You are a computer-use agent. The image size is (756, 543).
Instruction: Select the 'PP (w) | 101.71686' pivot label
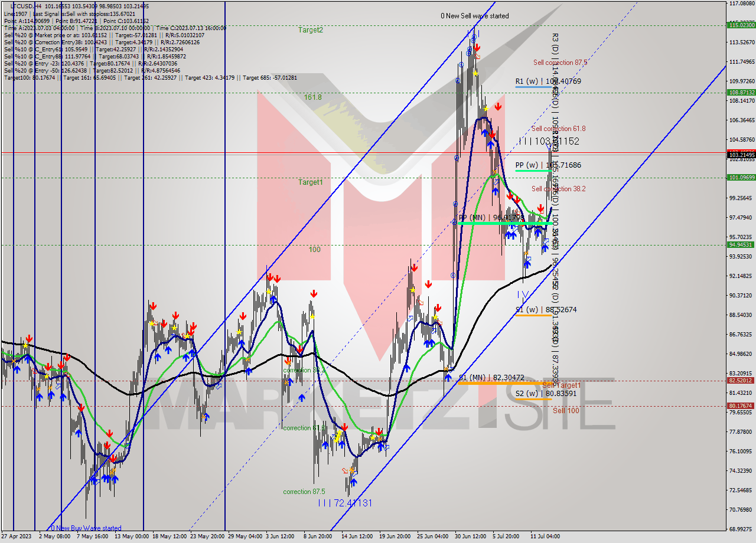click(548, 165)
